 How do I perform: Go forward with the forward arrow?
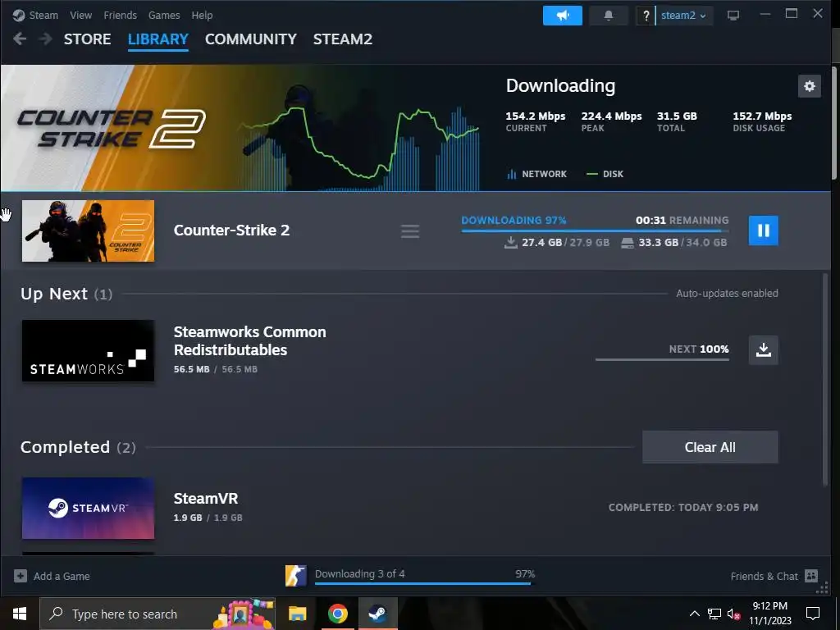[46, 39]
